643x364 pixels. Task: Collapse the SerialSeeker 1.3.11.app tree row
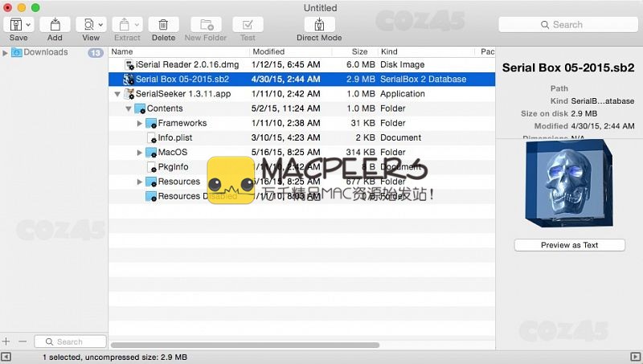pos(117,94)
